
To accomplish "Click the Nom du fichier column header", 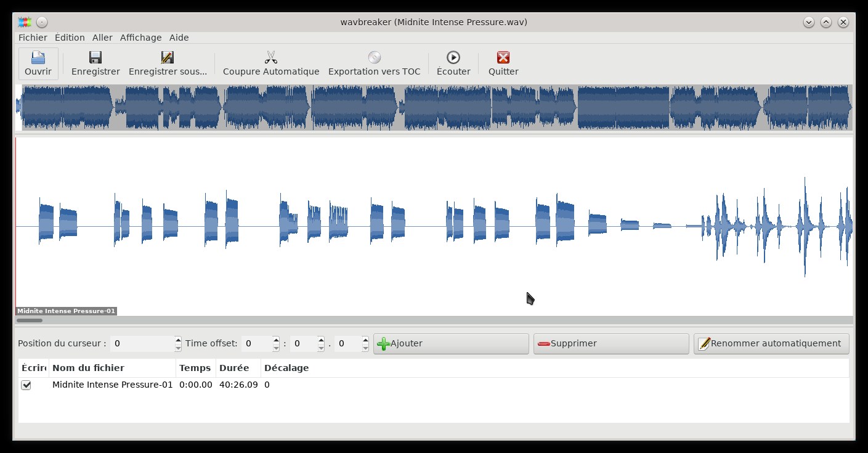I will click(x=113, y=368).
